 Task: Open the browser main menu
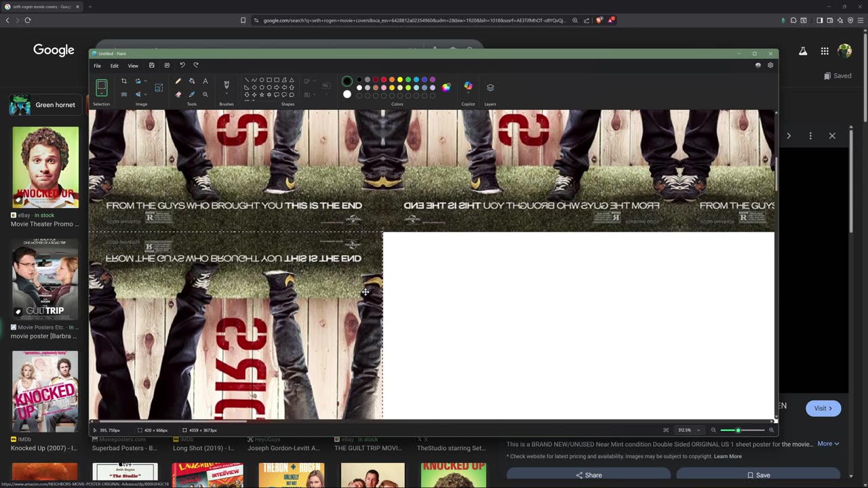[861, 20]
